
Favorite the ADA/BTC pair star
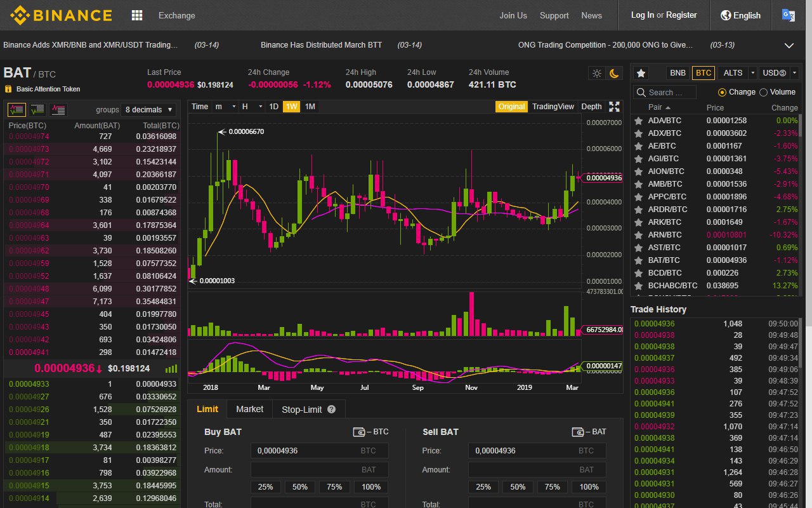point(638,121)
